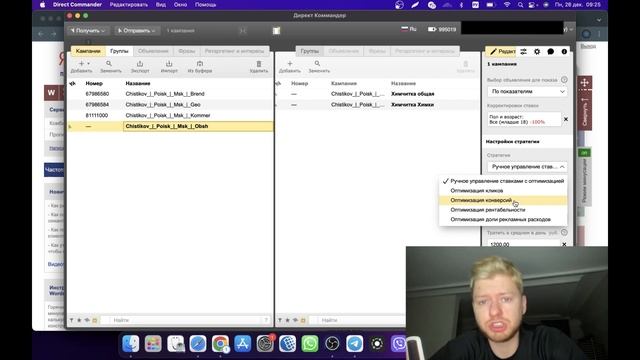Click the star filter icon under groups list
Image resolution: width=640 pixels, height=360 pixels.
pyautogui.click(x=287, y=320)
